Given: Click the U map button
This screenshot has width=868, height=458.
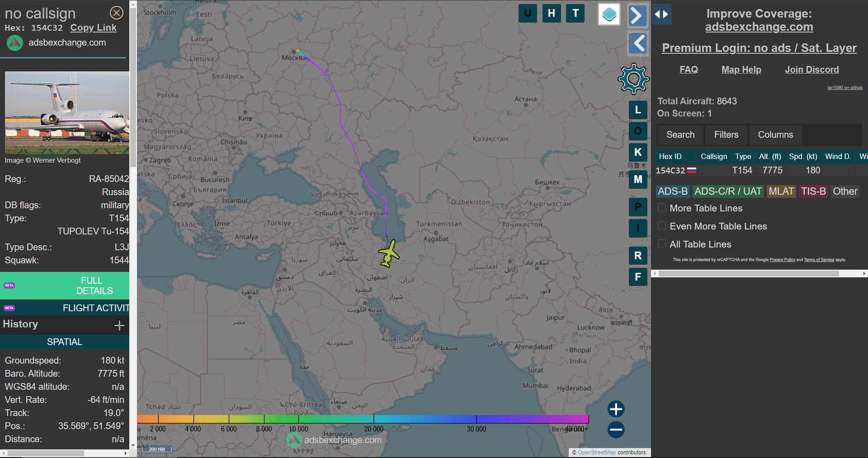Looking at the screenshot, I should click(528, 13).
